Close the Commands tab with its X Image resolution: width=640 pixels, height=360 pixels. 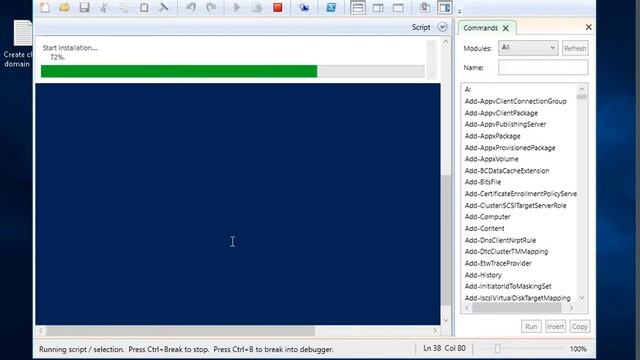point(506,28)
